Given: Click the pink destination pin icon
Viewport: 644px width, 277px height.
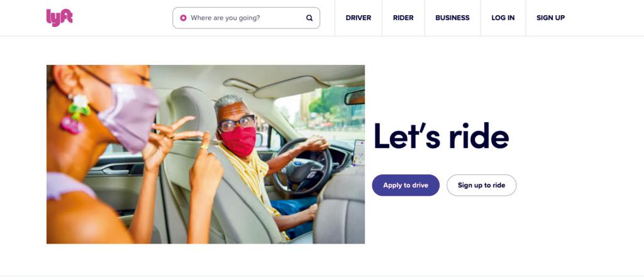Looking at the screenshot, I should click(x=183, y=18).
